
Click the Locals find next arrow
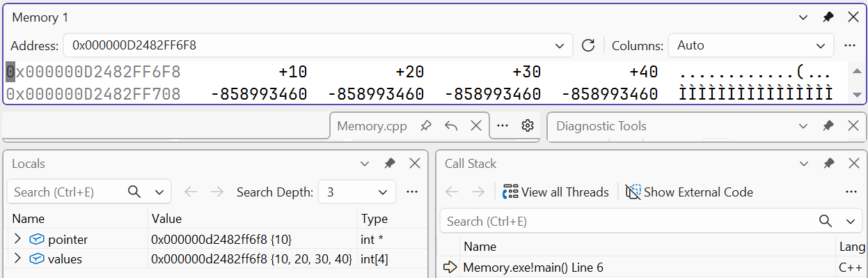coord(217,192)
